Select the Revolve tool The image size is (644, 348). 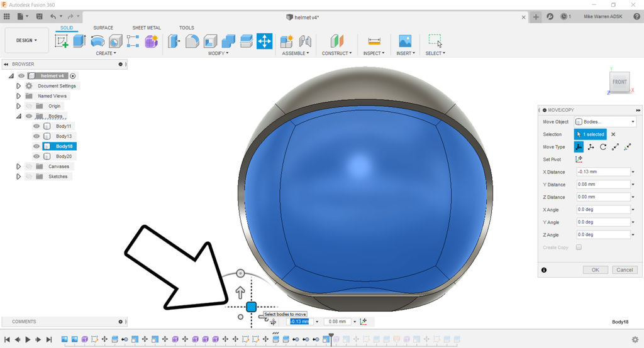pyautogui.click(x=97, y=41)
